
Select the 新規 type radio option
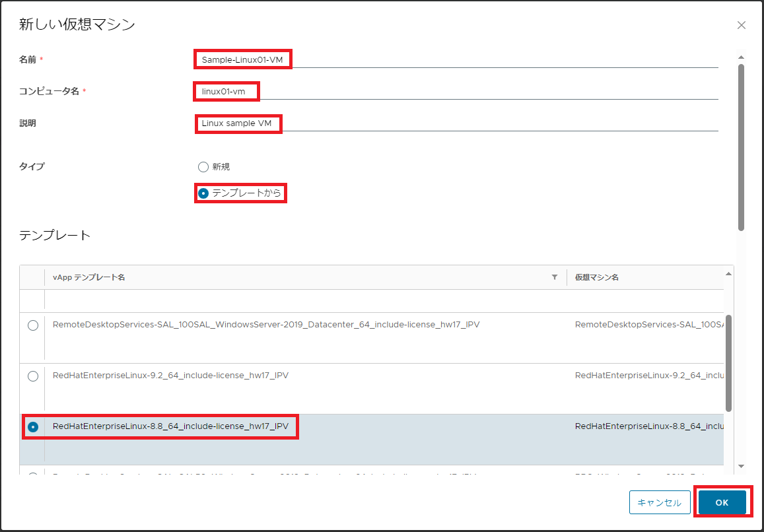203,166
